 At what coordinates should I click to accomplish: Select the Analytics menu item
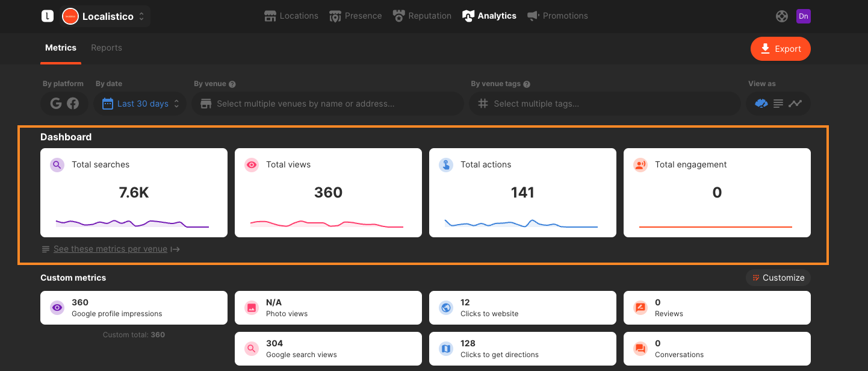(489, 16)
